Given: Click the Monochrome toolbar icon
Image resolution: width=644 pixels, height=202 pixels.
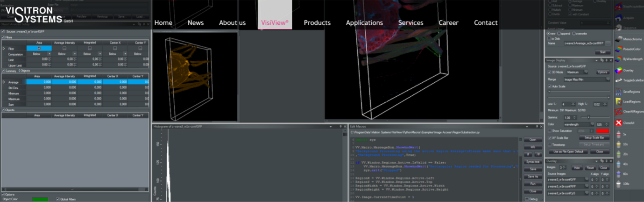Looking at the screenshot, I should click(x=618, y=39).
